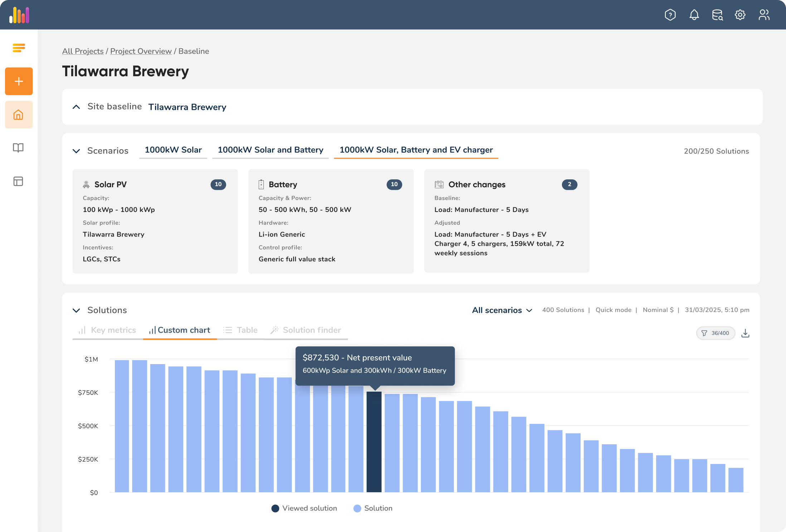
Task: Click the orange plus create button
Action: pos(19,81)
